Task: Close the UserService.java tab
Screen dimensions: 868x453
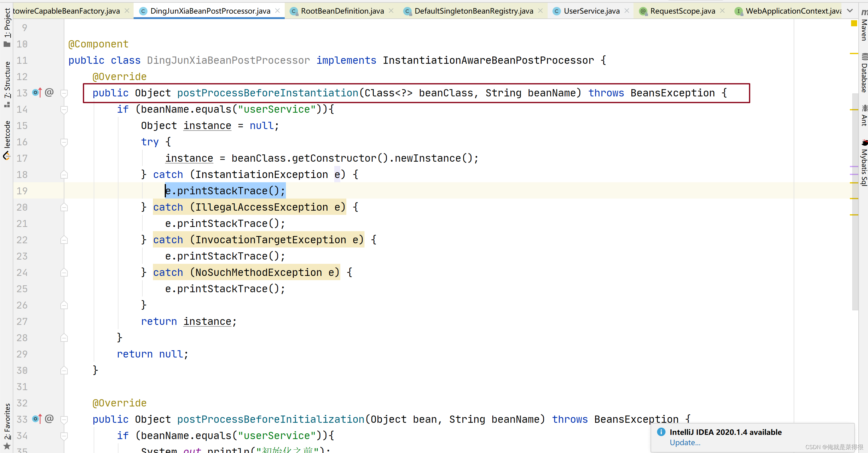Action: (x=627, y=11)
